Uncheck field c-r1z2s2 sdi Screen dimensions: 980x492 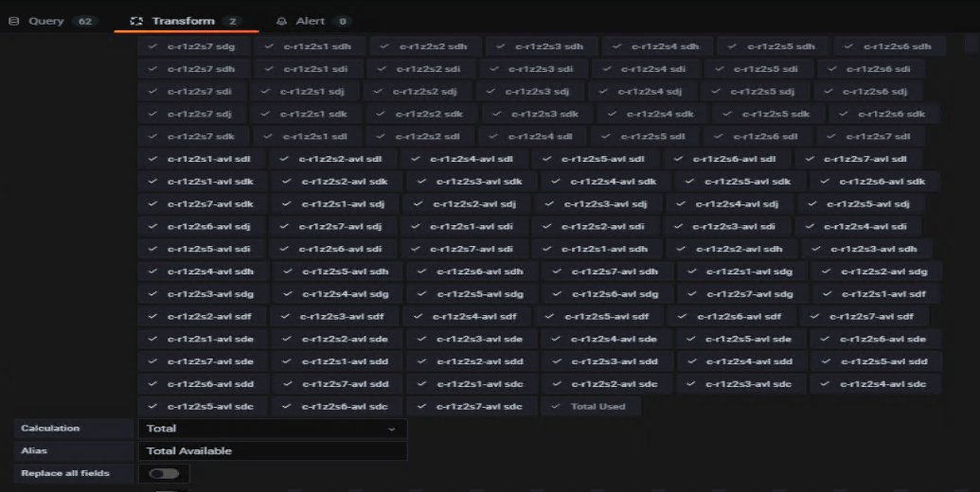point(421,69)
